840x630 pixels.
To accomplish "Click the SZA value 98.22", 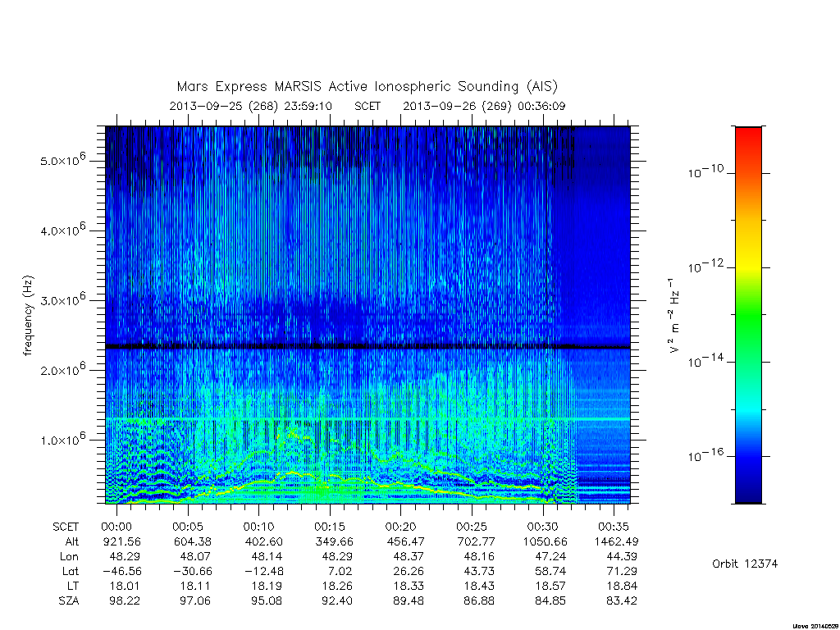I will [x=121, y=600].
